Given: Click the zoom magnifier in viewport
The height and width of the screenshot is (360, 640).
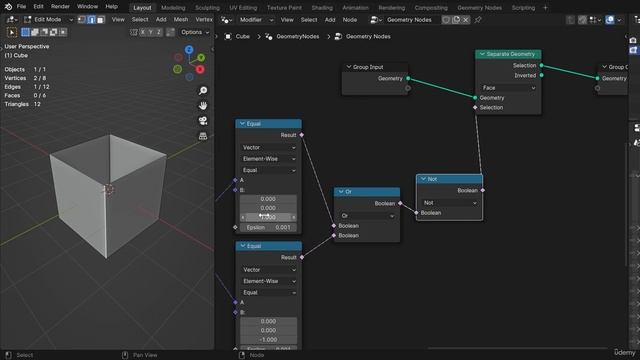Looking at the screenshot, I should pyautogui.click(x=203, y=91).
